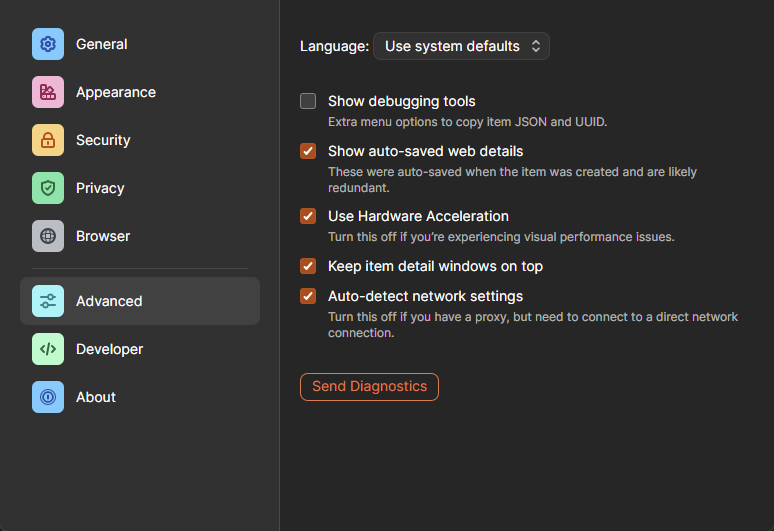Go to the Developer settings label
Viewport: 774px width, 531px height.
[x=109, y=349]
